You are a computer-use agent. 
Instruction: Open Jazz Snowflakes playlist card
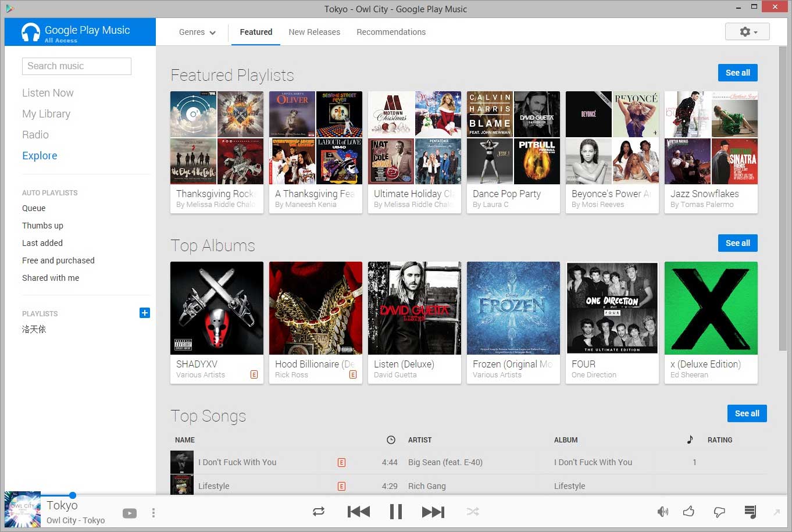711,152
